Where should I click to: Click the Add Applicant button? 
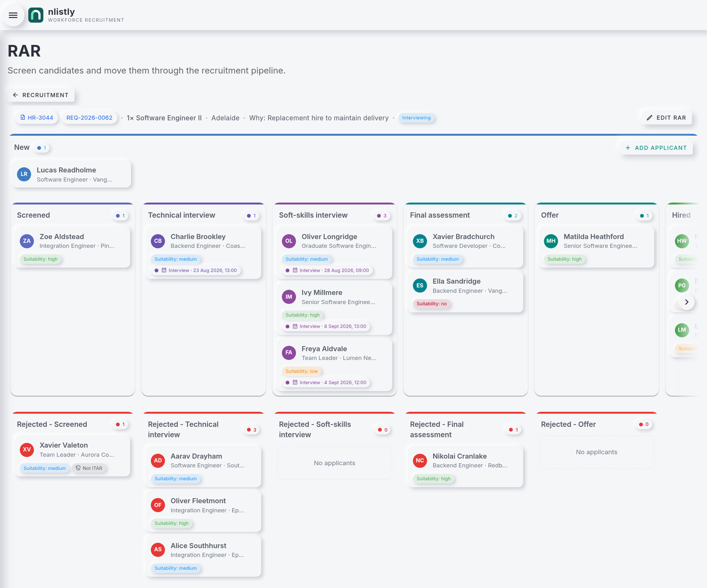656,148
